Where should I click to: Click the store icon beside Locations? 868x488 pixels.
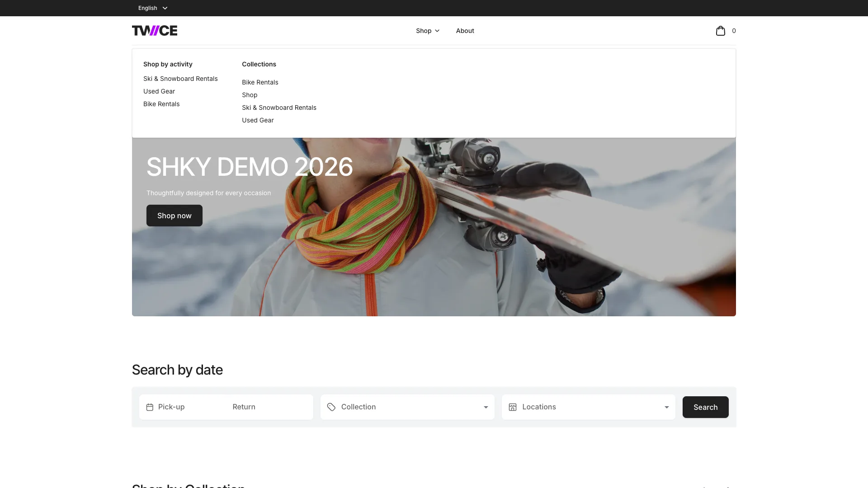(x=513, y=407)
